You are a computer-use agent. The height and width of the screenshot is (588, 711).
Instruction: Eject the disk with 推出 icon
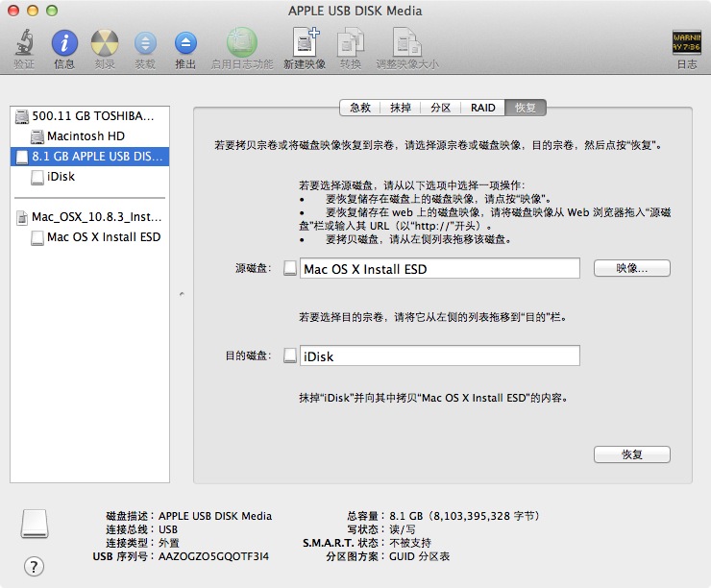[x=185, y=43]
